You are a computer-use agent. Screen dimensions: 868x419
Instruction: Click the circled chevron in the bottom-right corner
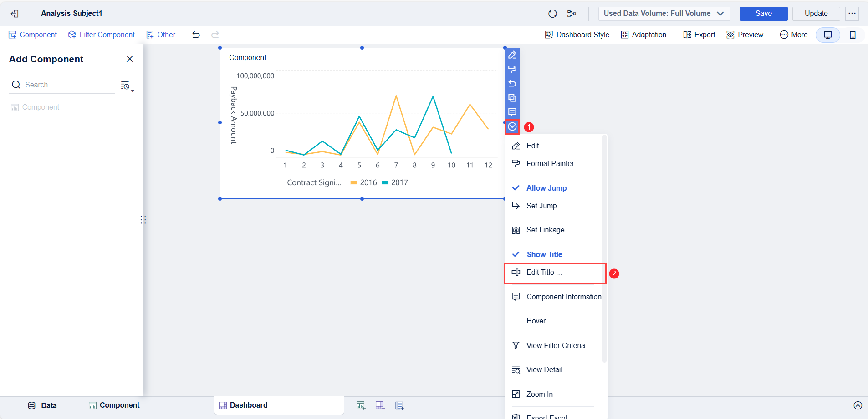click(x=858, y=405)
